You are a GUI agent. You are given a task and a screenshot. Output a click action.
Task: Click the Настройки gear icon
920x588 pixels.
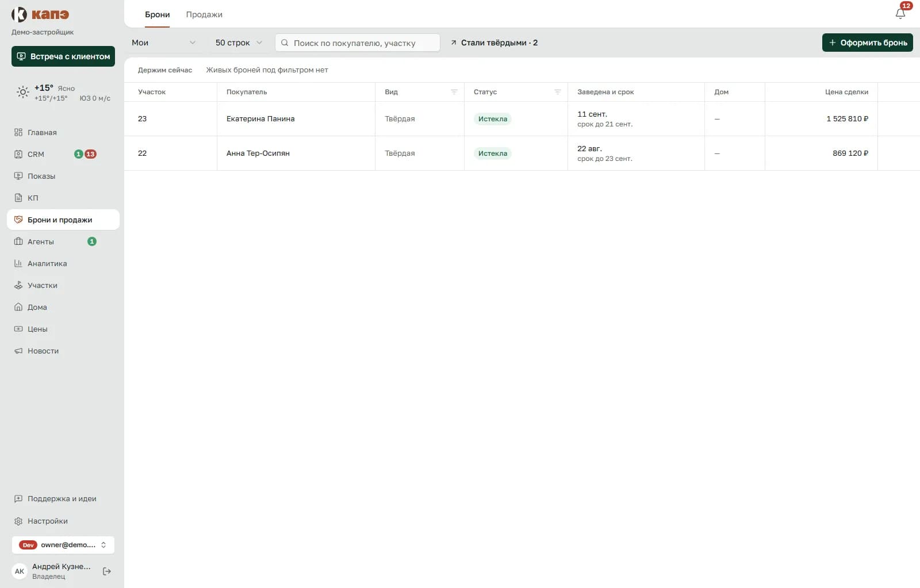[18, 521]
